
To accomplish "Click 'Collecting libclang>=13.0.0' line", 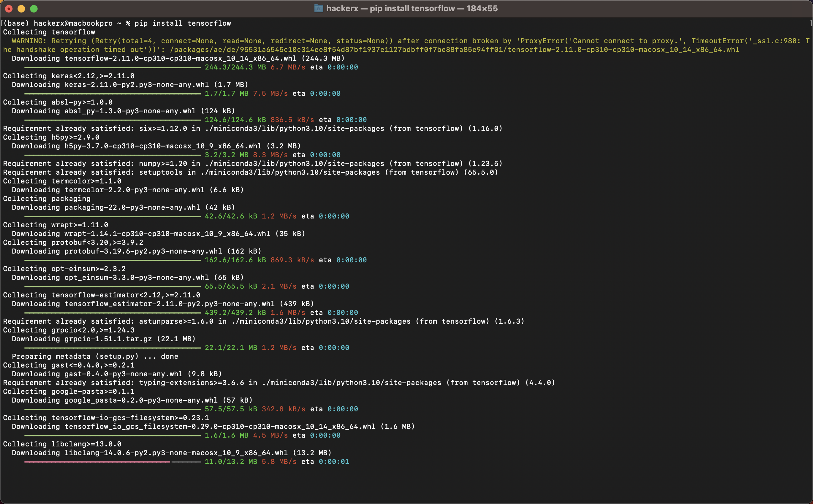I will pyautogui.click(x=62, y=444).
